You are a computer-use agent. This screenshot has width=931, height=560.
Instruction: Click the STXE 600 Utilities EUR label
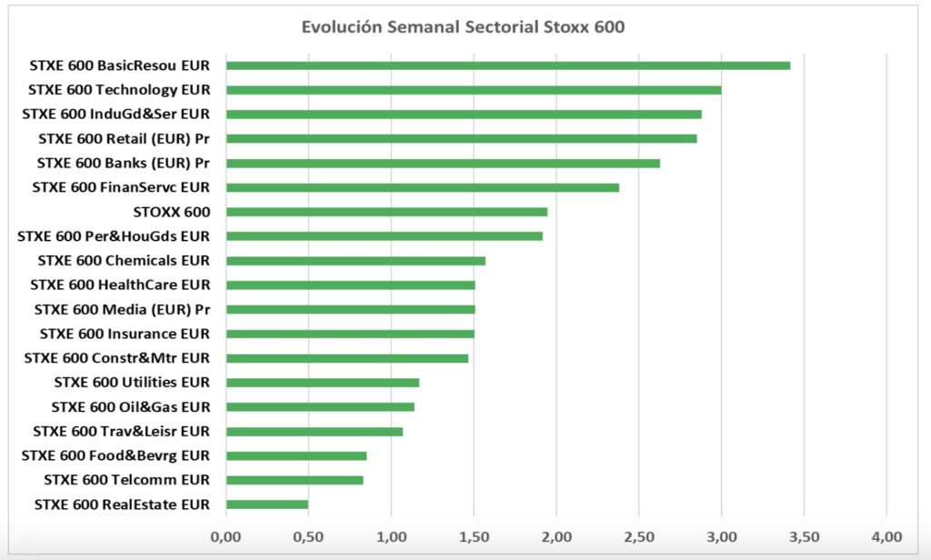click(x=132, y=383)
